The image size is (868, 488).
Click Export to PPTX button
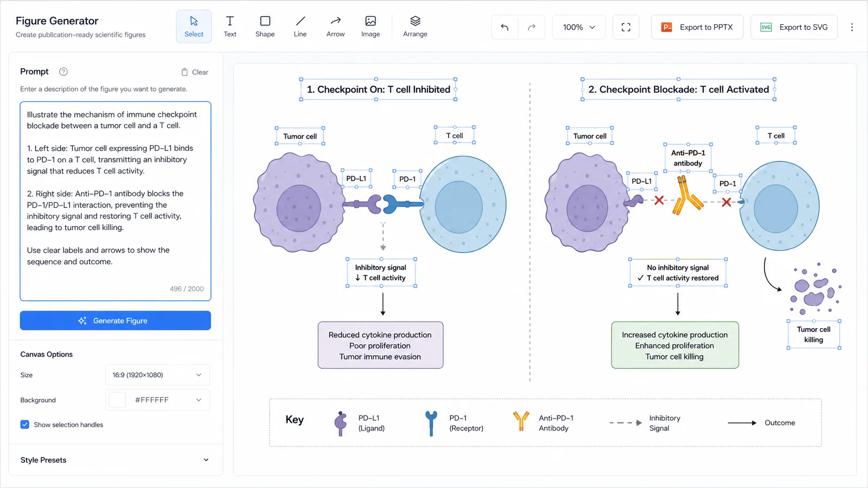coord(697,27)
